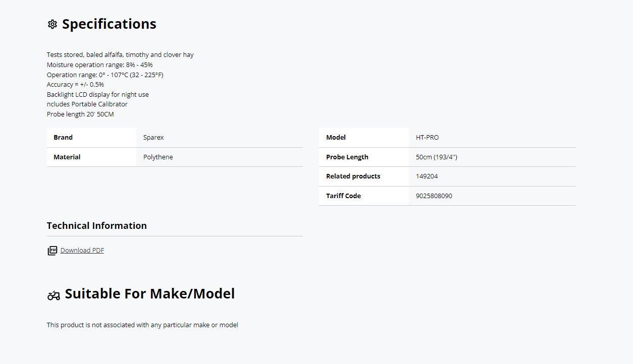Click the Moisture operation range text line
This screenshot has height=364, width=633.
[99, 65]
